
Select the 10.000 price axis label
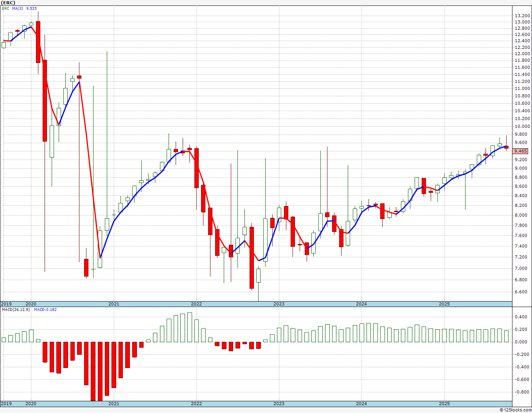pos(523,126)
